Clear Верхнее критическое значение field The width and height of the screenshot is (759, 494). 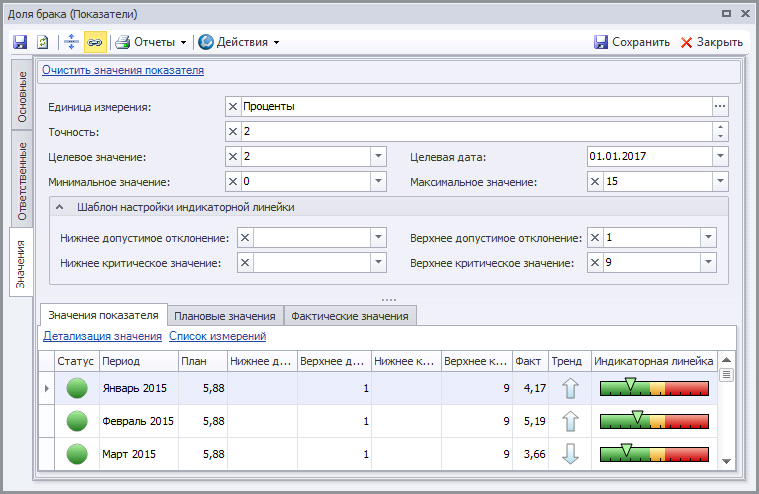595,263
